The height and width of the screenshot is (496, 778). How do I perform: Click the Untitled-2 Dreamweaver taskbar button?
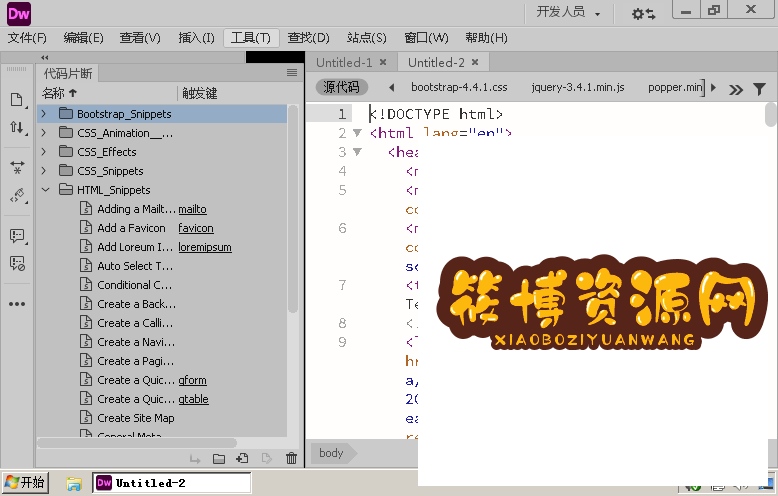[x=172, y=483]
